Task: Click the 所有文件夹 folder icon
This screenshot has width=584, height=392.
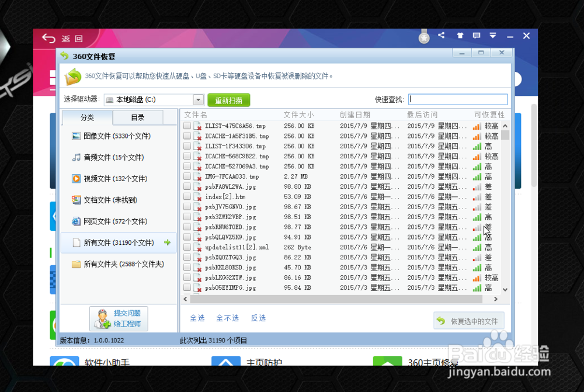Action: 76,264
